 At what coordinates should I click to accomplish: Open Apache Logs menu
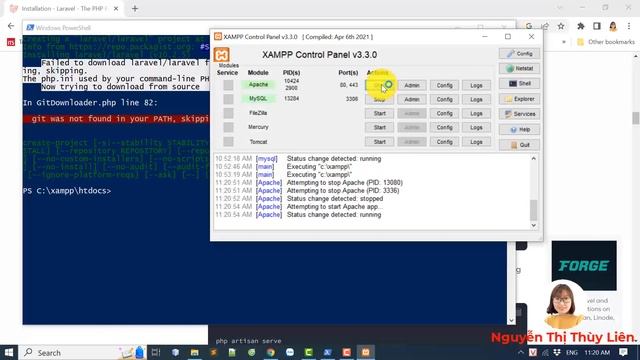tap(476, 85)
